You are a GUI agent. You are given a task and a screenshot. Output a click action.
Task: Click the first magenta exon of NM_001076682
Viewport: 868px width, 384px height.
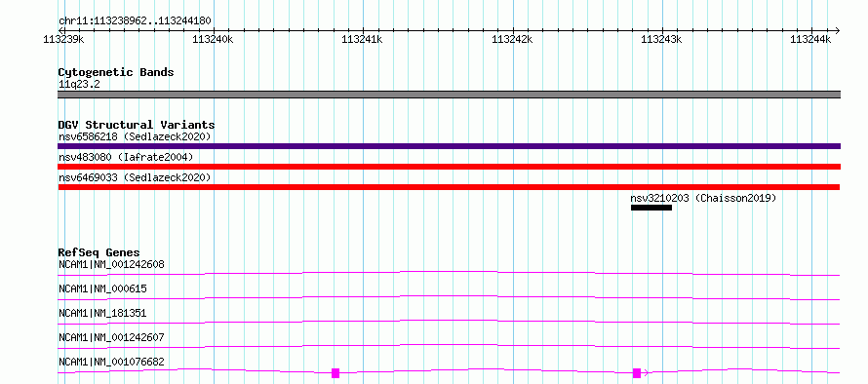tap(335, 373)
